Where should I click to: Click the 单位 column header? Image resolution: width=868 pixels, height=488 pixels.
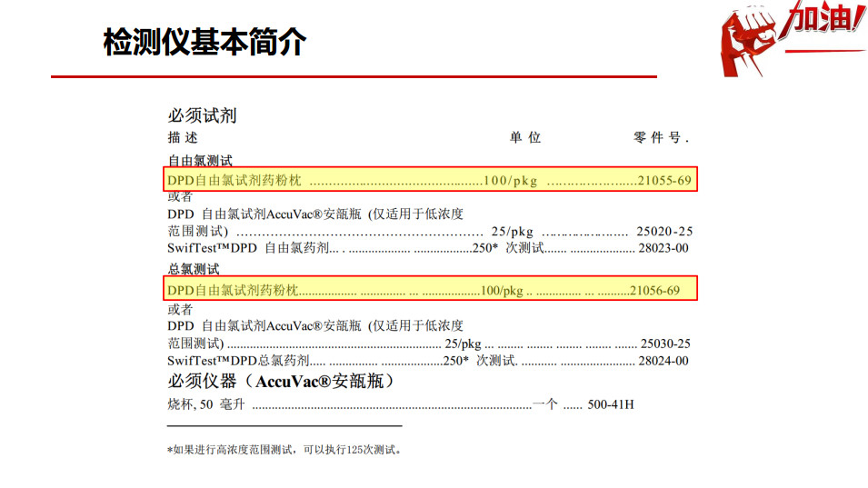click(x=525, y=137)
